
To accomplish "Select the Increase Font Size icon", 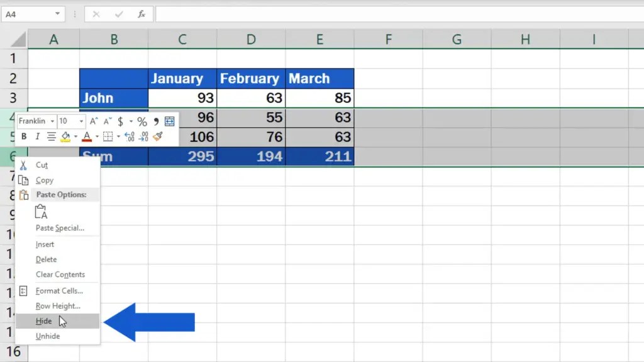I will coord(92,121).
